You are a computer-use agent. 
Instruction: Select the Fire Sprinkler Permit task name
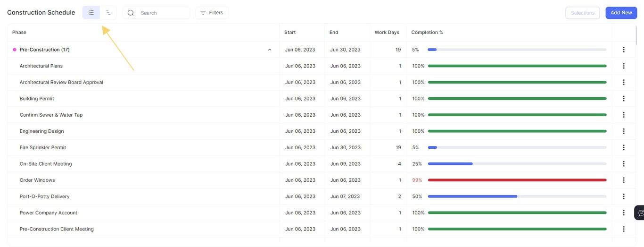coord(43,147)
